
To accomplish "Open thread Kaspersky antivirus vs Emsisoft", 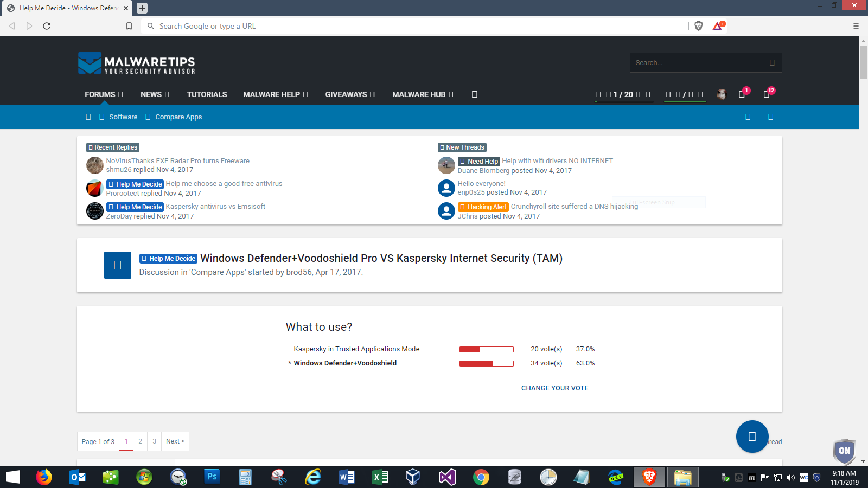I will (x=215, y=207).
